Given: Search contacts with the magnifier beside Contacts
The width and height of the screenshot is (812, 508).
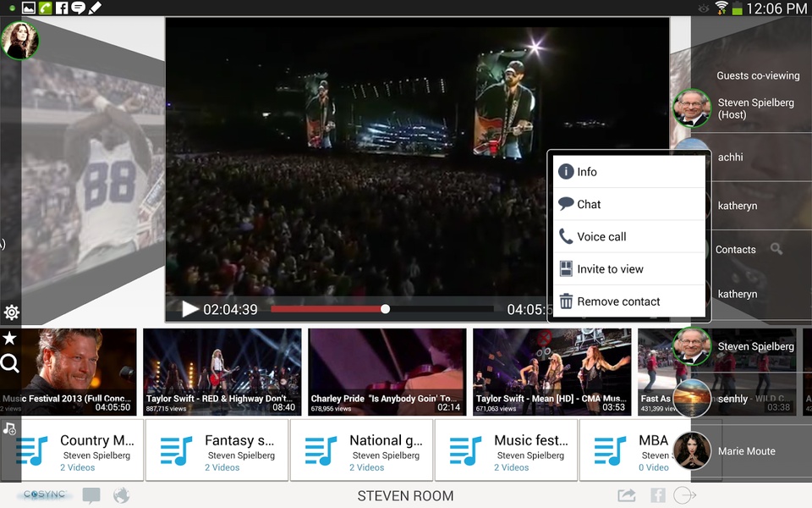Looking at the screenshot, I should (776, 249).
